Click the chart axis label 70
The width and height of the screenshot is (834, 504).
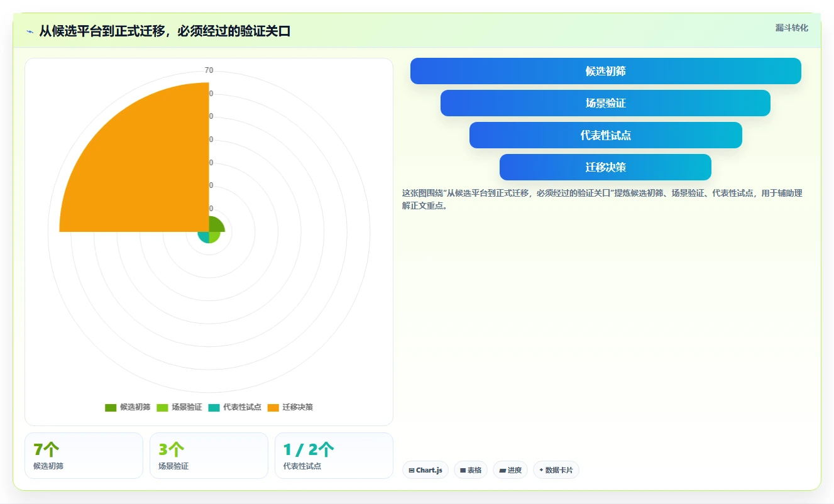209,70
